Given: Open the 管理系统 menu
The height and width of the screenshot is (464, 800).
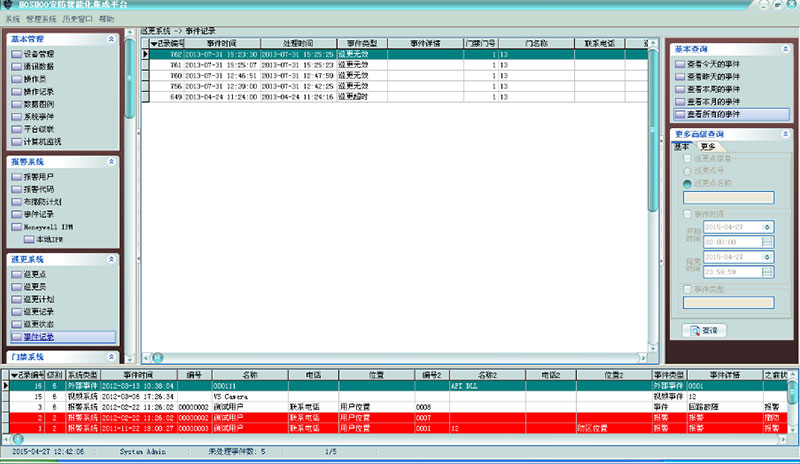Looking at the screenshot, I should pos(40,19).
